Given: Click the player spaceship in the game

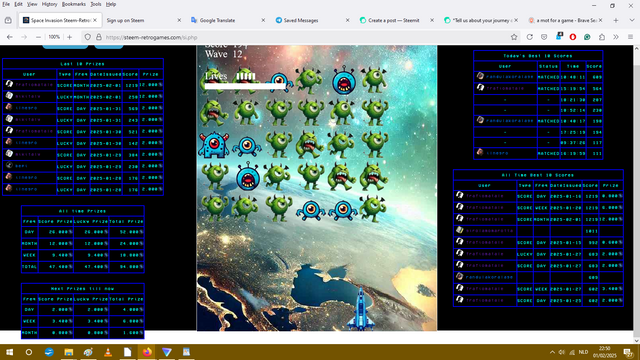Looking at the screenshot, I should pyautogui.click(x=360, y=308).
